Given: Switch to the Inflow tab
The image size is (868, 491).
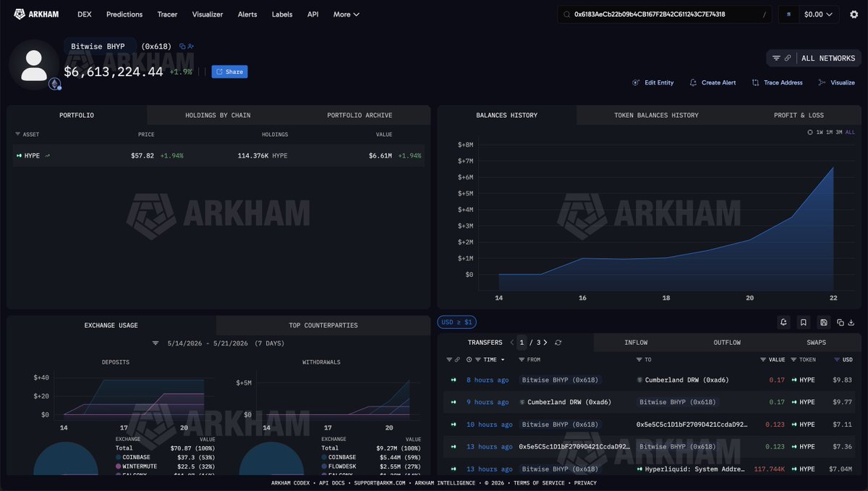Looking at the screenshot, I should (636, 343).
